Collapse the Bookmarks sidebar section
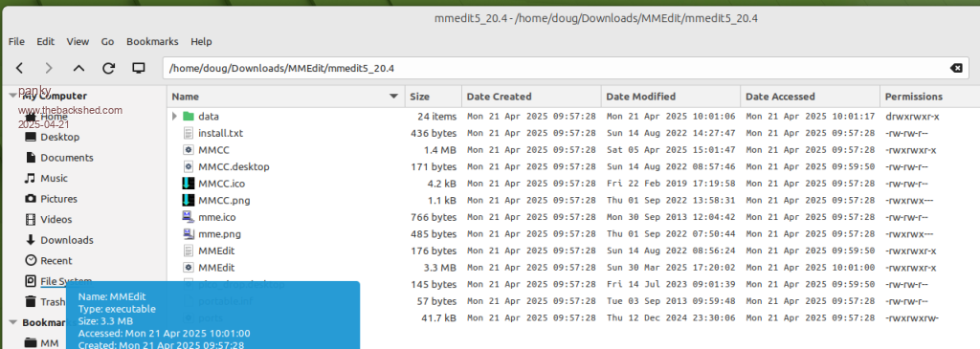The height and width of the screenshot is (349, 980). tap(12, 323)
